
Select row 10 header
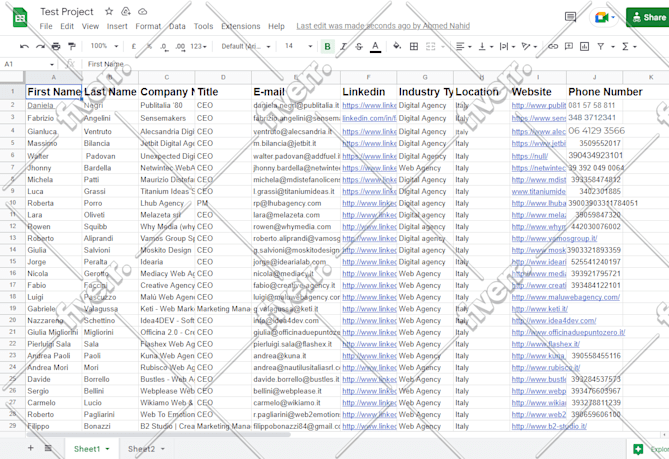13,203
